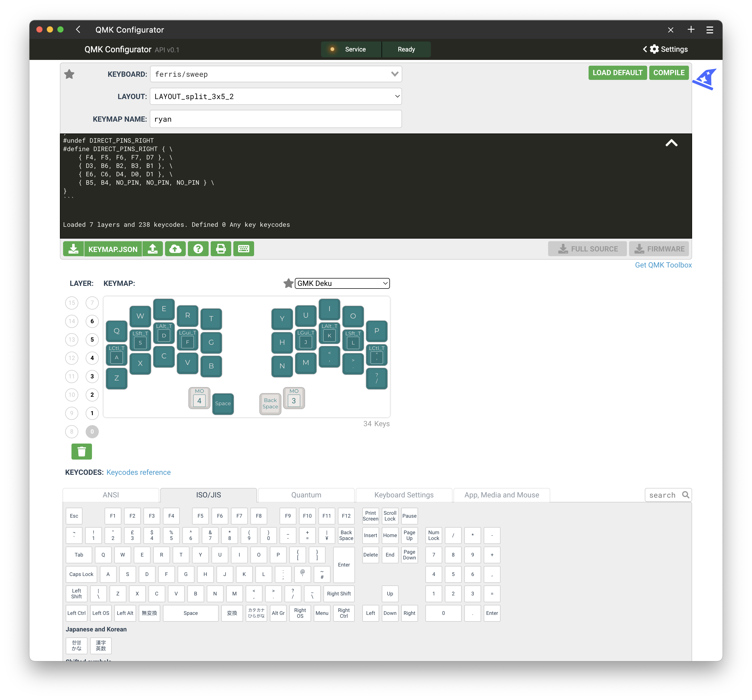The width and height of the screenshot is (752, 700).
Task: Click the favorite keyboard star icon
Action: pos(69,74)
